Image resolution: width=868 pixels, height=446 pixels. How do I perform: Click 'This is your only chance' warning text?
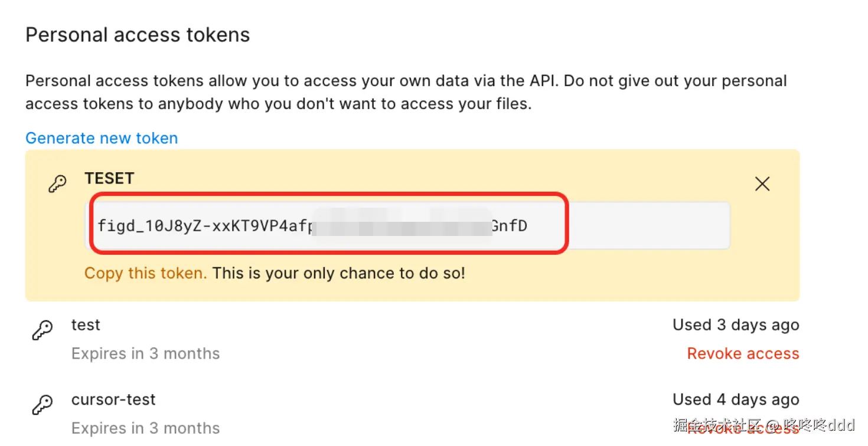coord(338,273)
